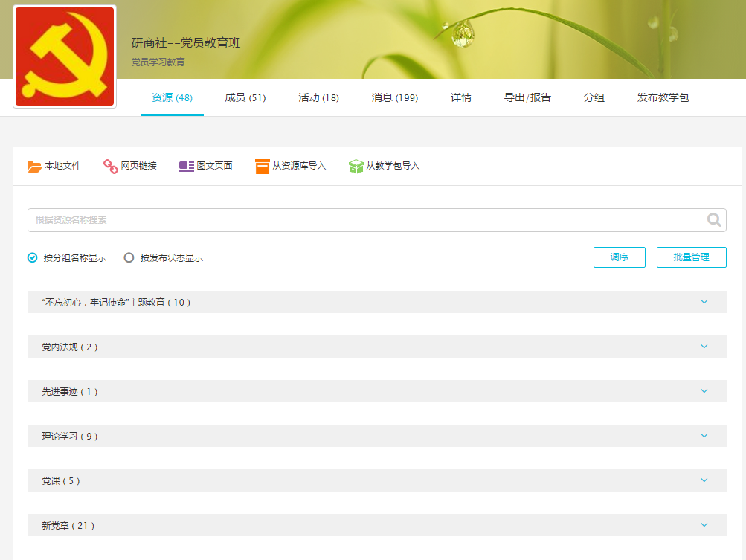746x560 pixels.
Task: Click the 批量管理 batch manage button
Action: 691,257
